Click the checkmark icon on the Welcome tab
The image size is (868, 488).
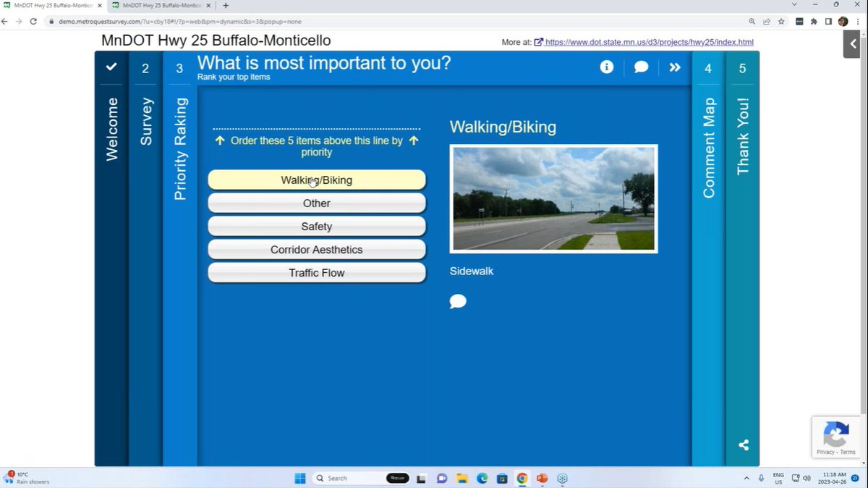tap(111, 67)
